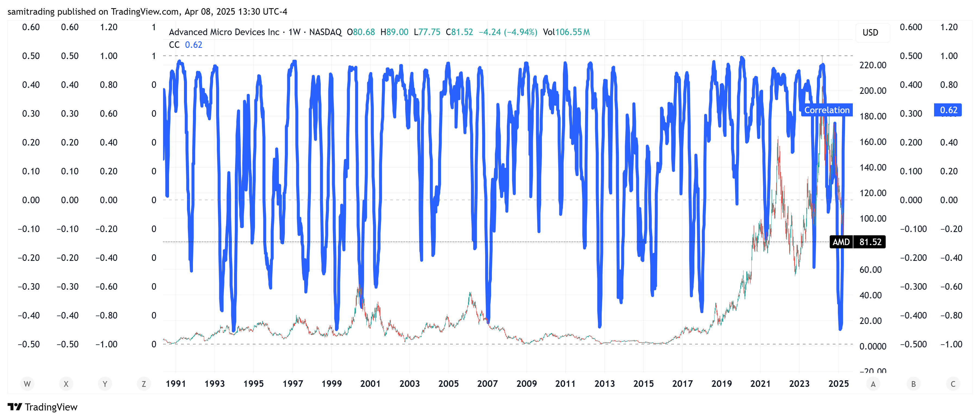Viewport: 980px width, 420px height.
Task: Click the 2007 time axis label
Action: click(487, 384)
